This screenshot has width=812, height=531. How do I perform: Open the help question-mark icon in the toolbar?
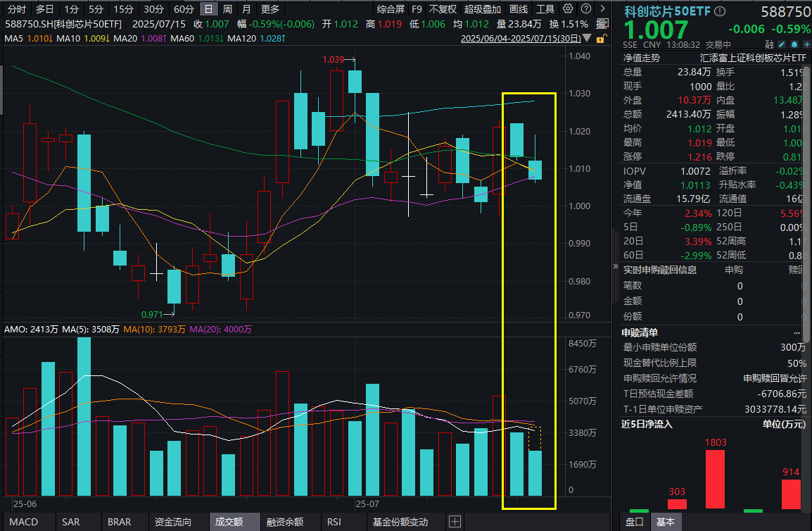click(586, 8)
